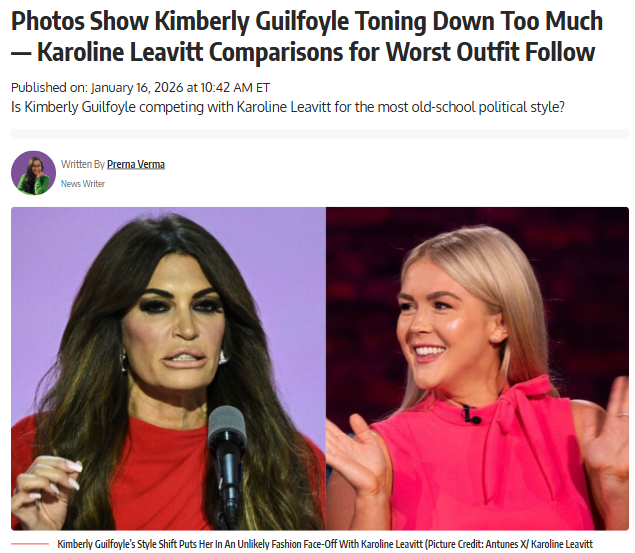Select the January 16, 2026 publish date

pyautogui.click(x=137, y=87)
